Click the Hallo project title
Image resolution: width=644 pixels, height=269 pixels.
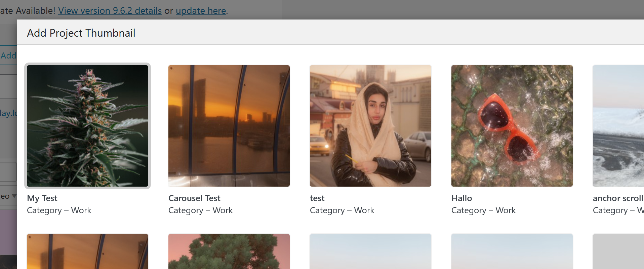click(461, 198)
